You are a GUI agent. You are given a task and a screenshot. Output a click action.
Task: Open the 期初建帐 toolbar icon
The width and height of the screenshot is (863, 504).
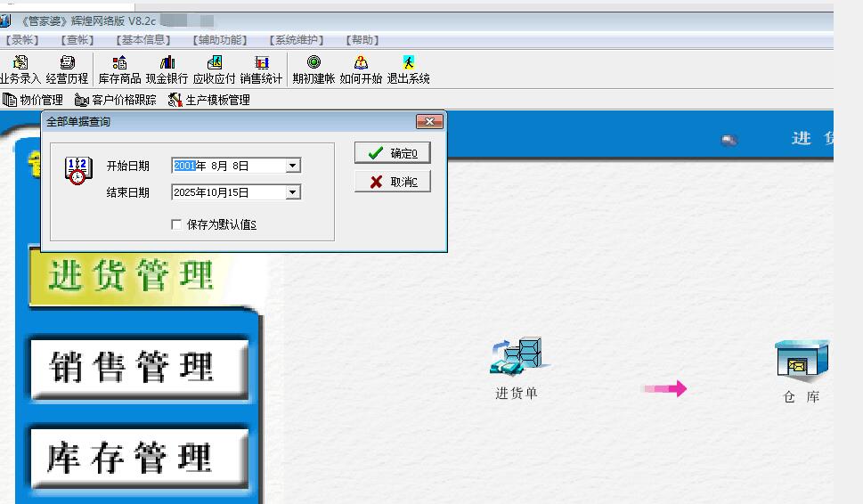point(313,63)
